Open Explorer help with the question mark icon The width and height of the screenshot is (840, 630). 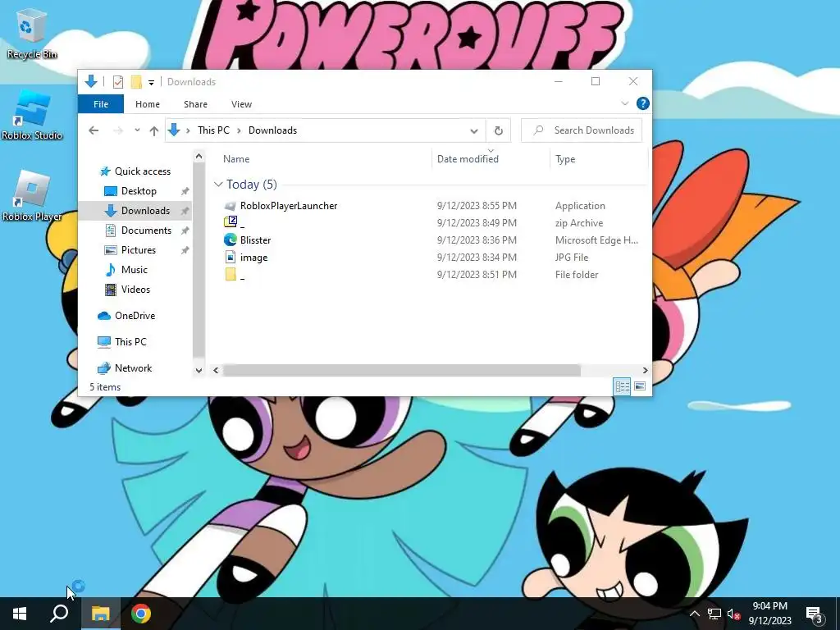click(643, 103)
